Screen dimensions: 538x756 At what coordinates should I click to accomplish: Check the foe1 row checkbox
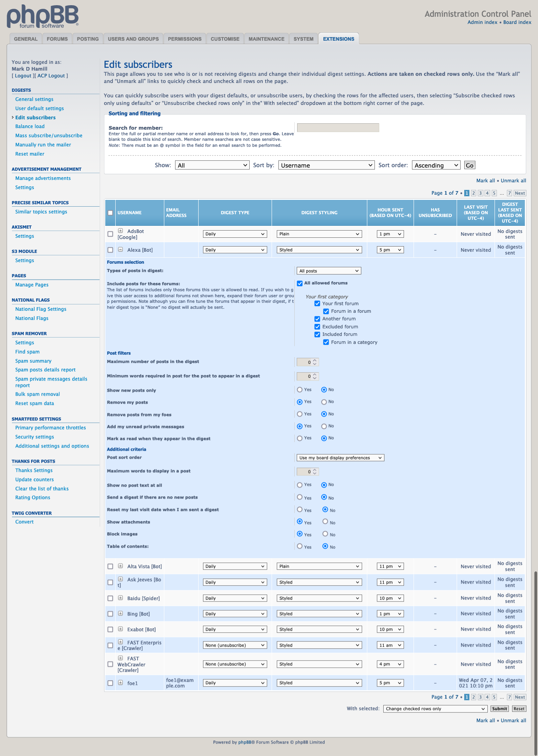[110, 683]
